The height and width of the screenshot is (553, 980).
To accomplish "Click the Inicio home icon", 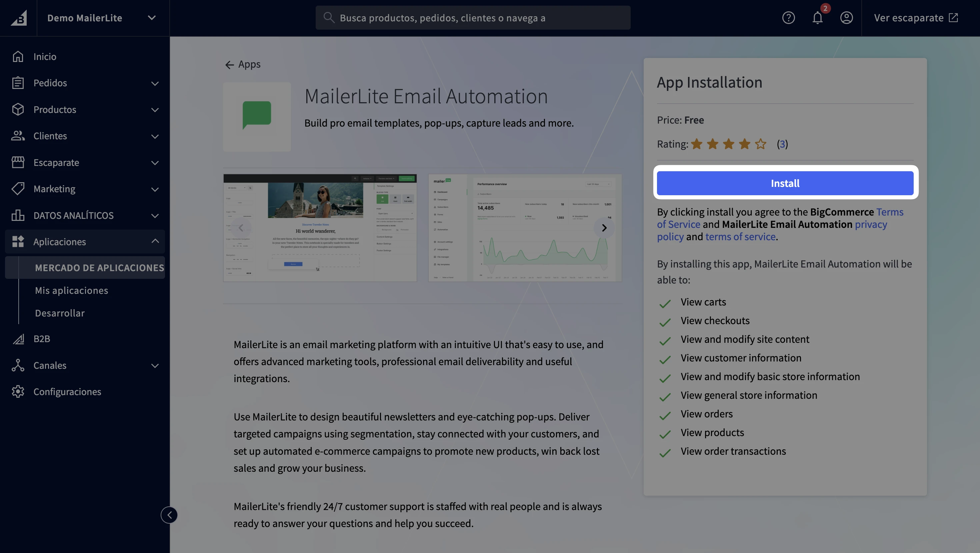I will tap(18, 56).
